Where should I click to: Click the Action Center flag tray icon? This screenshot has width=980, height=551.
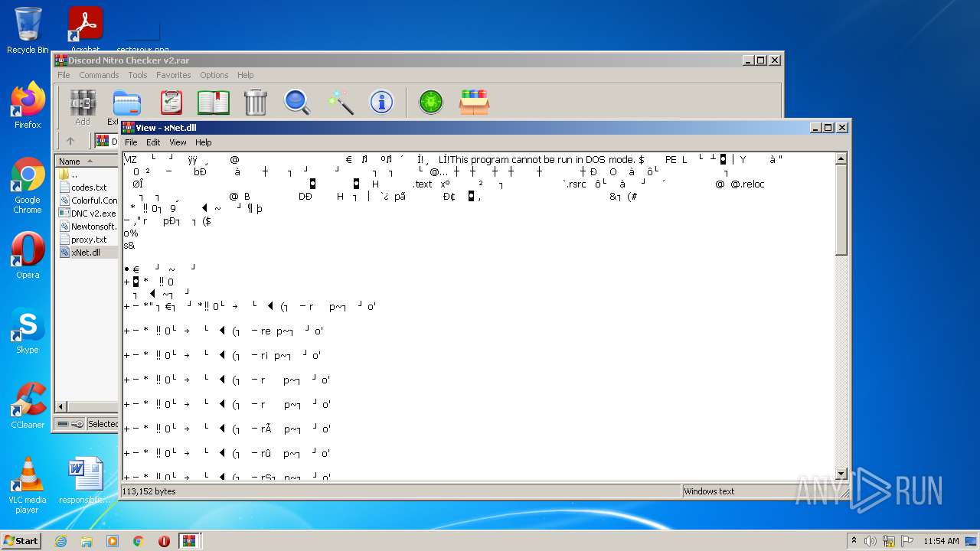click(908, 541)
